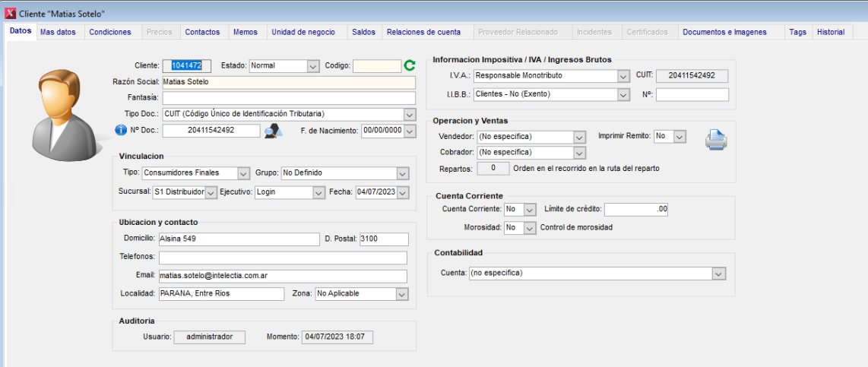Viewport: 868px width, 367px height.
Task: Open the Fecha date picker
Action: click(x=403, y=193)
